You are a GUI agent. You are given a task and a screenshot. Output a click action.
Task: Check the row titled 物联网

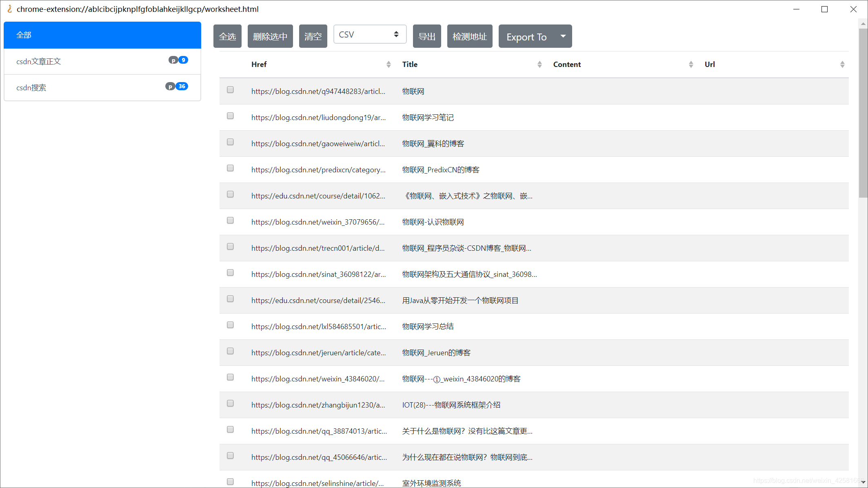(x=230, y=90)
